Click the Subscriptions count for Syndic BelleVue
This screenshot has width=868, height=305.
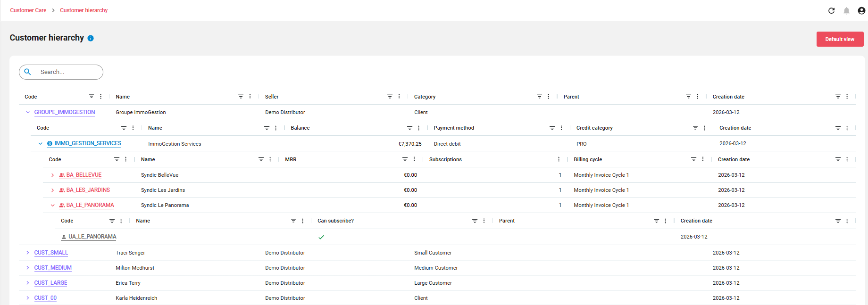pyautogui.click(x=560, y=175)
